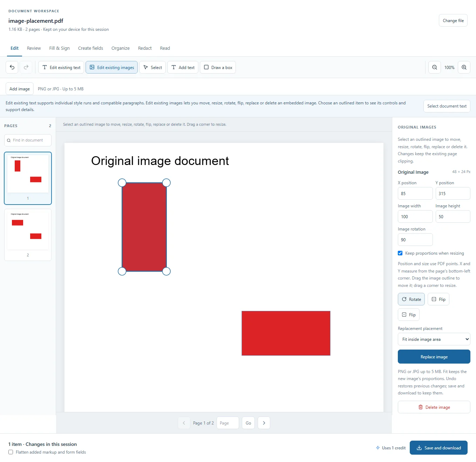Viewport: 476px width, 462px height.
Task: Activate Edit existing text tool
Action: click(x=61, y=67)
